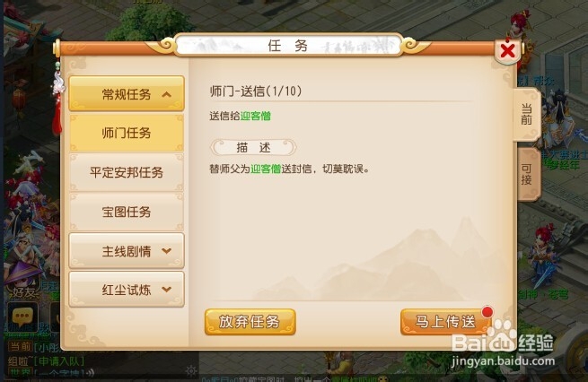The width and height of the screenshot is (588, 382).
Task: Expand the 主线剧情 category
Action: point(127,251)
